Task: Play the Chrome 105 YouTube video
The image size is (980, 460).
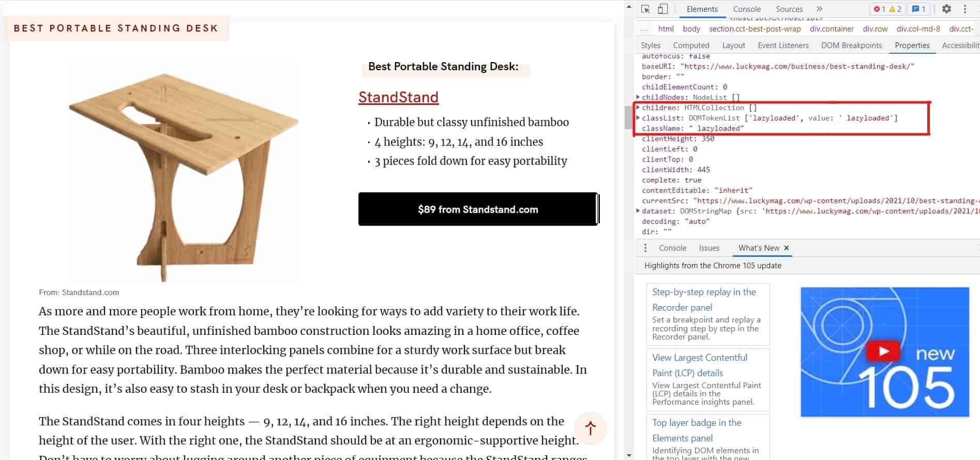Action: click(884, 351)
